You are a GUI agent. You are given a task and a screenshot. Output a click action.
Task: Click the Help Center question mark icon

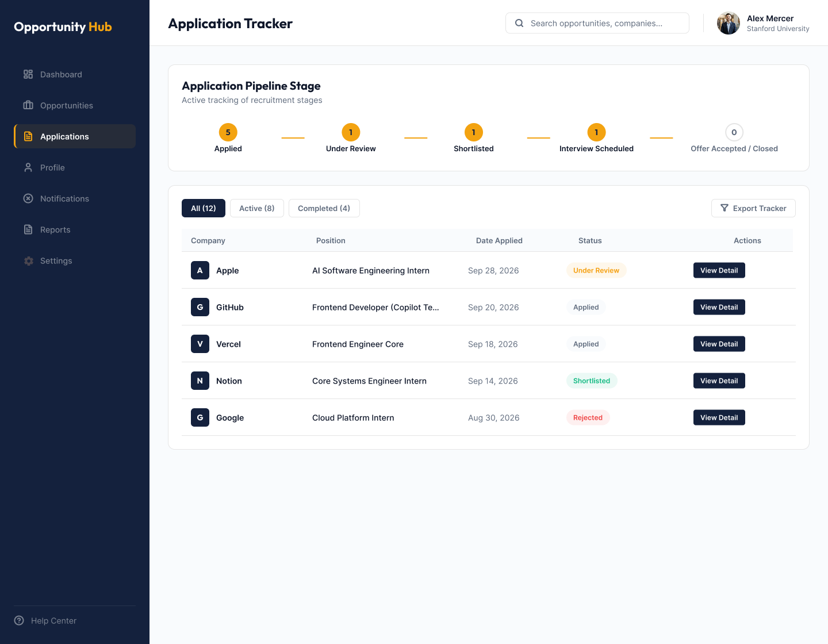coord(19,620)
